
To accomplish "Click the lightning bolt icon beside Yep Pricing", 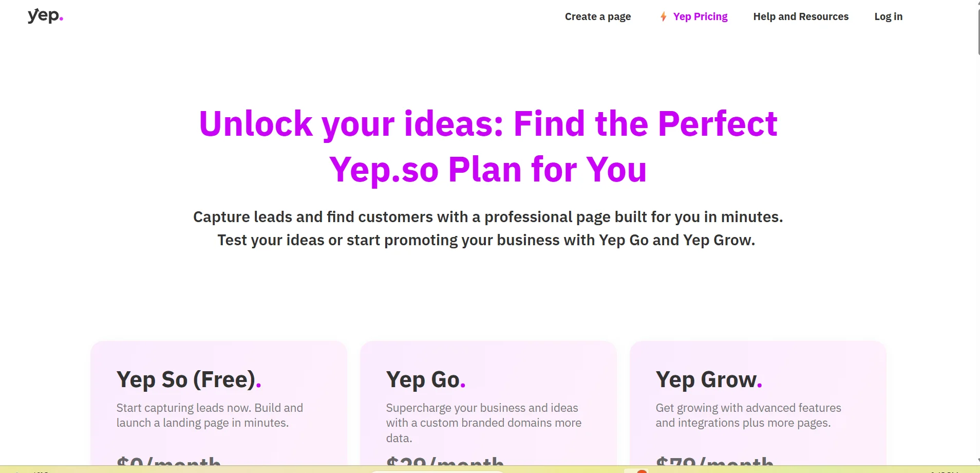I will 663,17.
